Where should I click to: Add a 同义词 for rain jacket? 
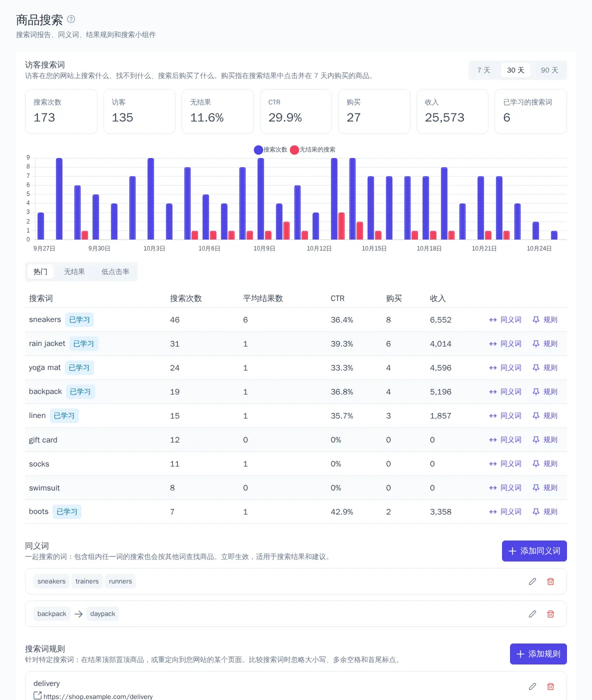[x=505, y=344]
